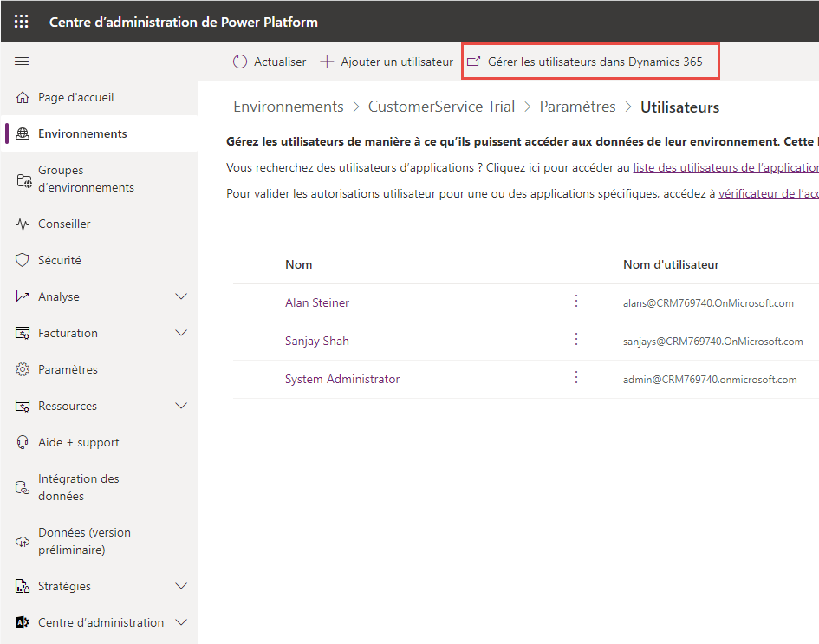Image resolution: width=819 pixels, height=644 pixels.
Task: Click the Ressources icon
Action: pos(23,406)
